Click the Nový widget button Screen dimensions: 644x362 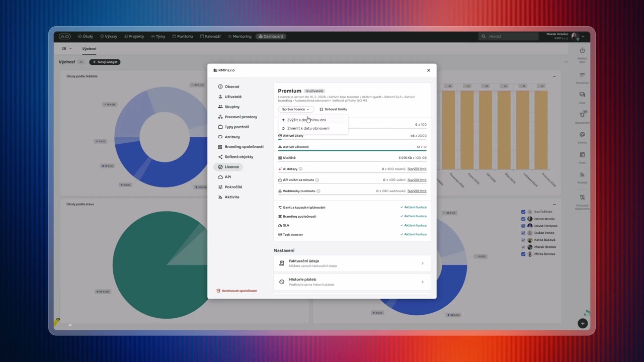(x=105, y=62)
